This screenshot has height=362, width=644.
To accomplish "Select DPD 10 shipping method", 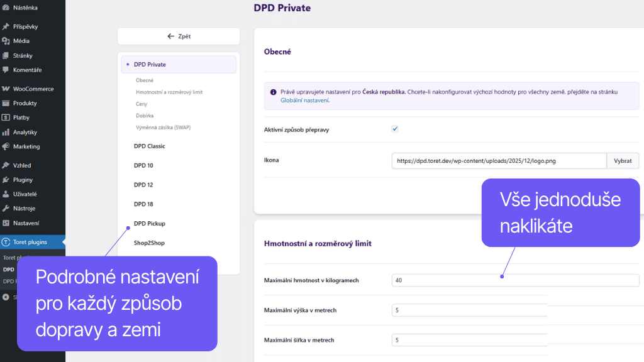I will point(143,165).
